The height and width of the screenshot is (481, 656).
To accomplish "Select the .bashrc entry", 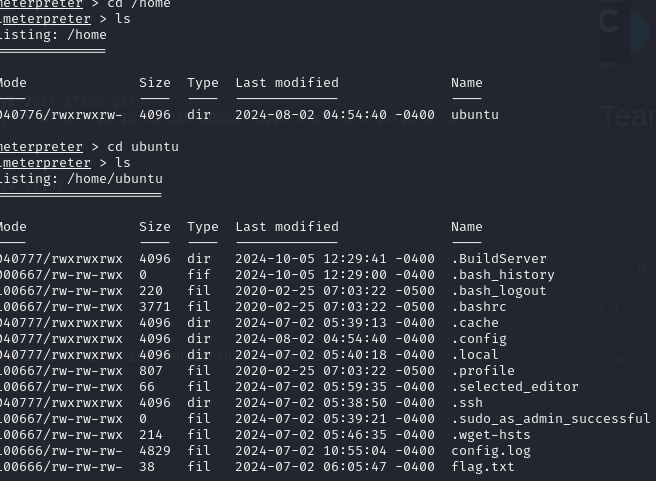I will click(x=479, y=307).
